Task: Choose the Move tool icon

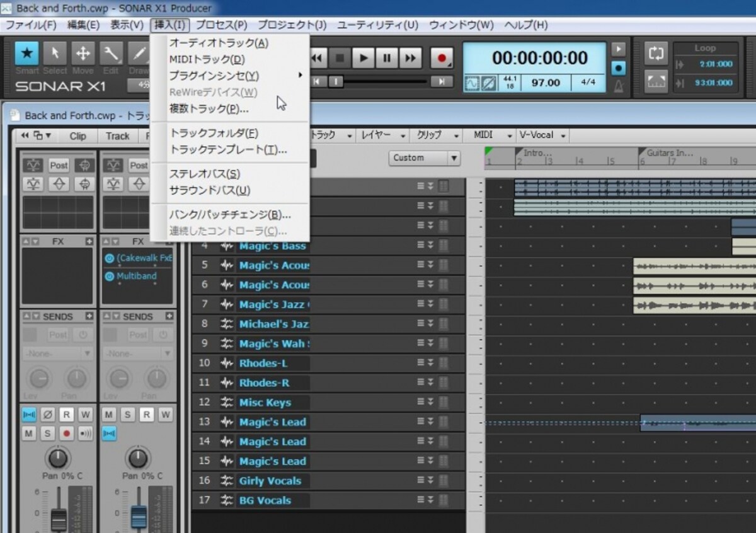Action: point(83,54)
